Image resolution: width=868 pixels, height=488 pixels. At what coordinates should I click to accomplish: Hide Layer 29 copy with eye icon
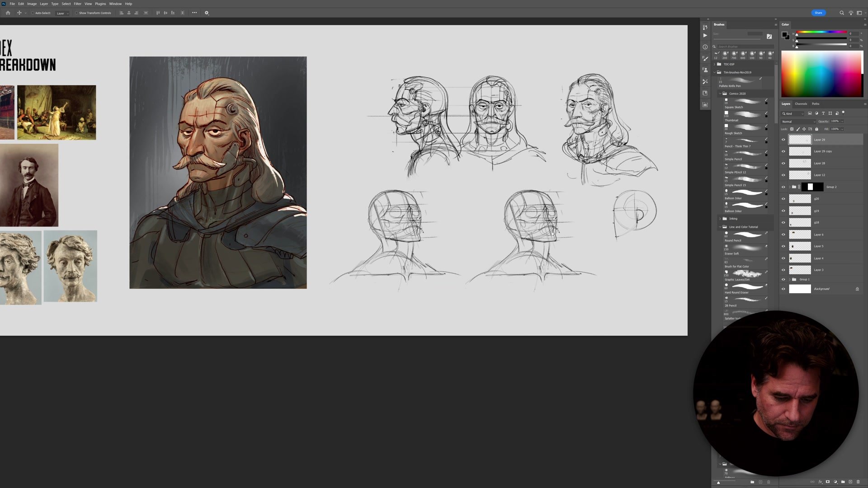tap(783, 151)
